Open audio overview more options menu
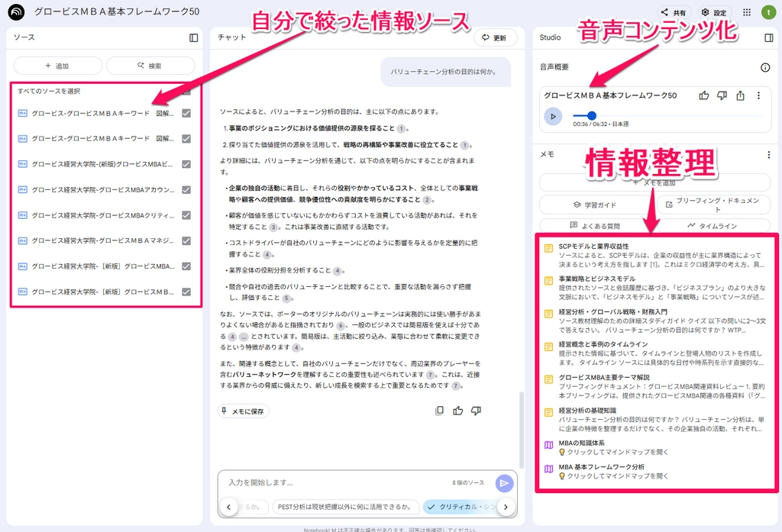The height and width of the screenshot is (532, 782). point(758,95)
